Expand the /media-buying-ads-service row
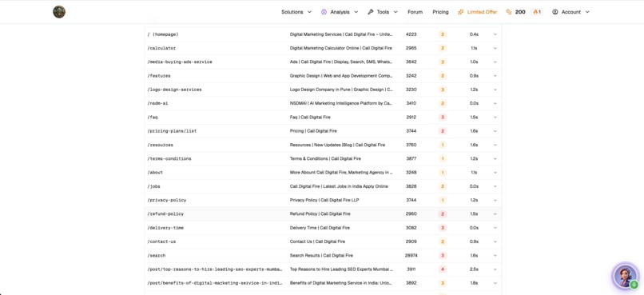 [495, 62]
